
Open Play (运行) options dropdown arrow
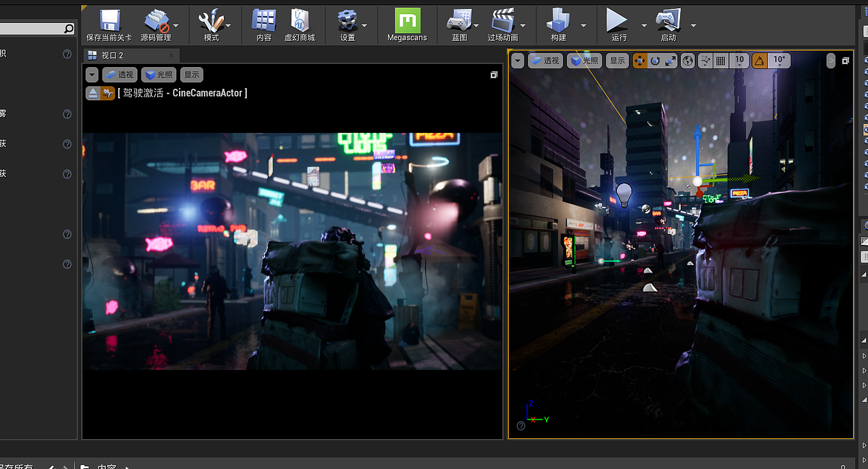644,26
